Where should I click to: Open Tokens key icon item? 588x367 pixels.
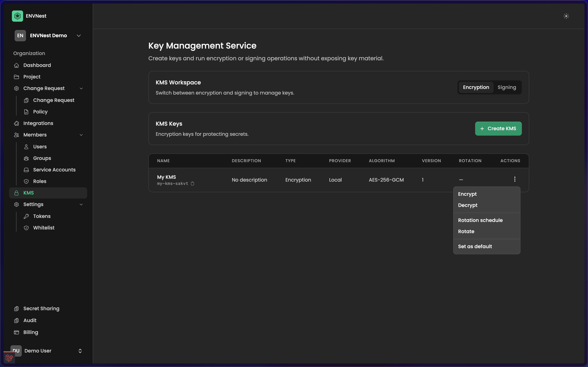pyautogui.click(x=26, y=216)
